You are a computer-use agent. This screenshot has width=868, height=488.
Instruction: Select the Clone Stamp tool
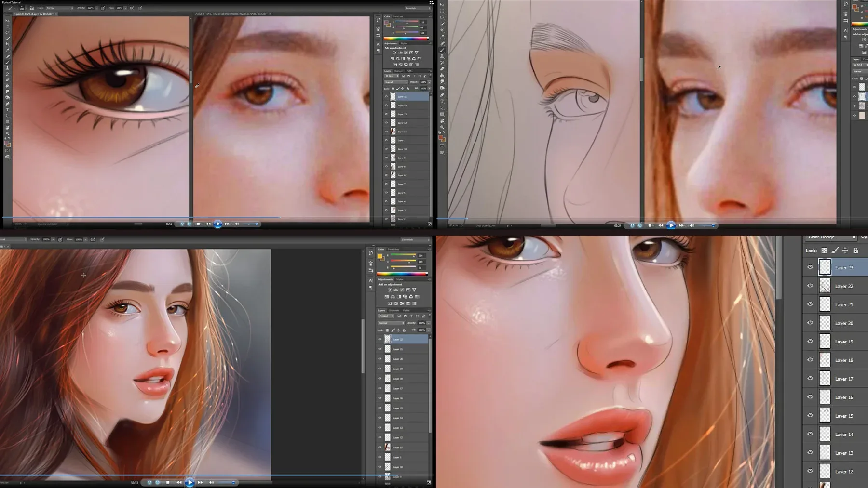click(7, 68)
